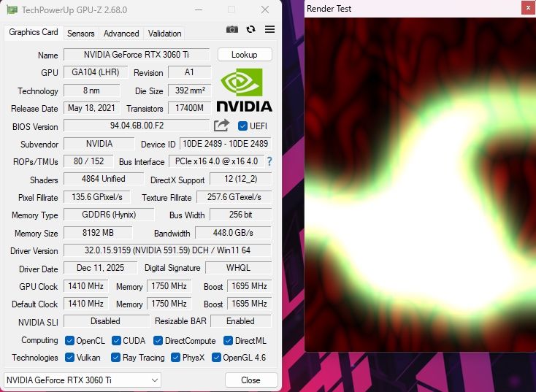Click the NVIDIA logo image
The width and height of the screenshot is (536, 392).
244,90
